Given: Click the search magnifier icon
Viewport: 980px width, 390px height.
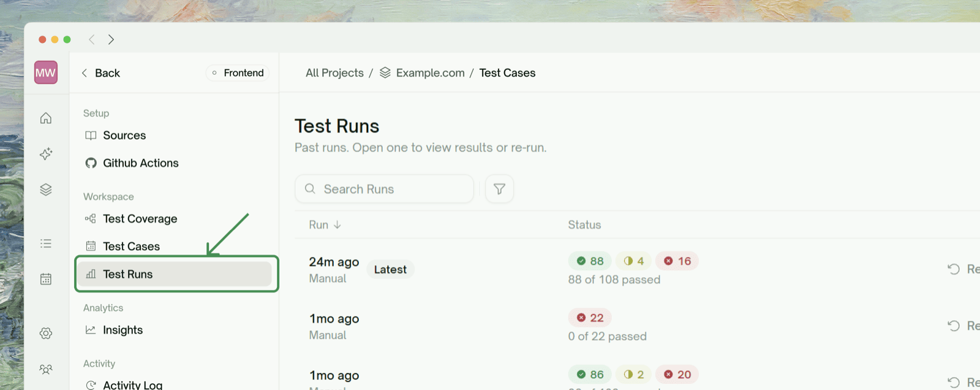Looking at the screenshot, I should pos(310,189).
